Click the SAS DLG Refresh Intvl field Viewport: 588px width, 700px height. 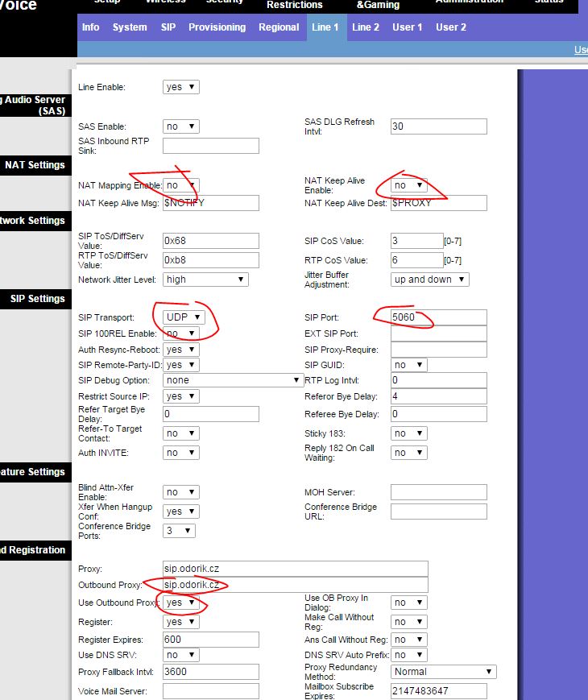pos(439,126)
